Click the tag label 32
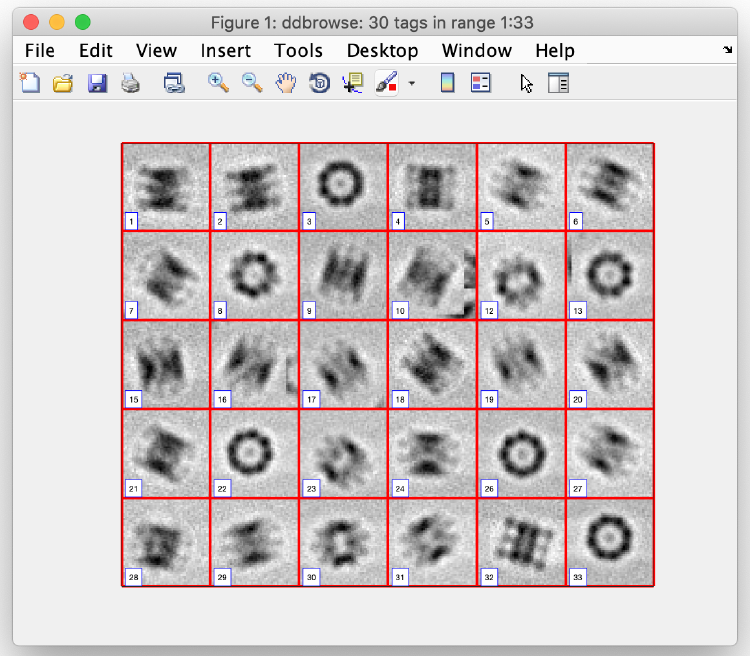 coord(489,577)
